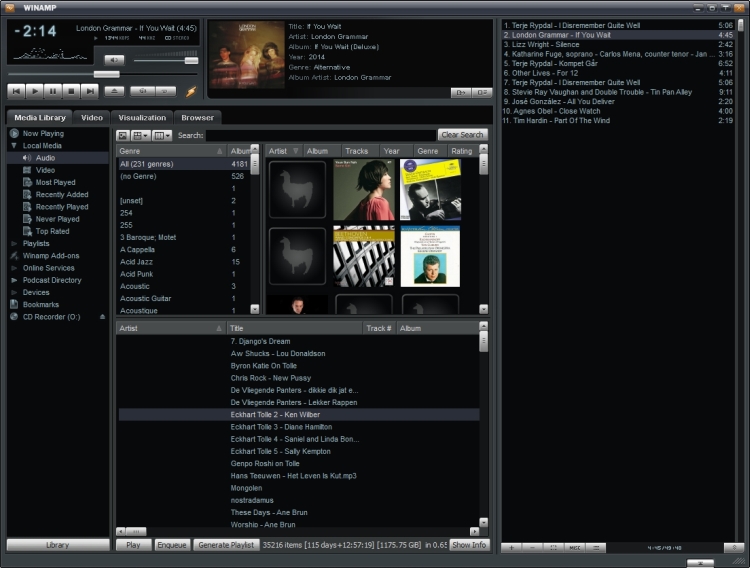
Task: Open the Recently Played view
Action: tap(62, 207)
